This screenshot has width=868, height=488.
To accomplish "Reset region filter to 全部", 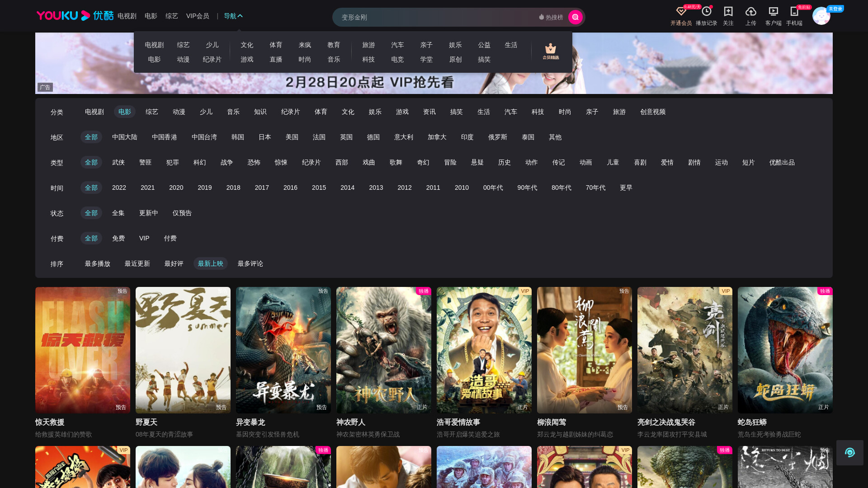I will [91, 137].
